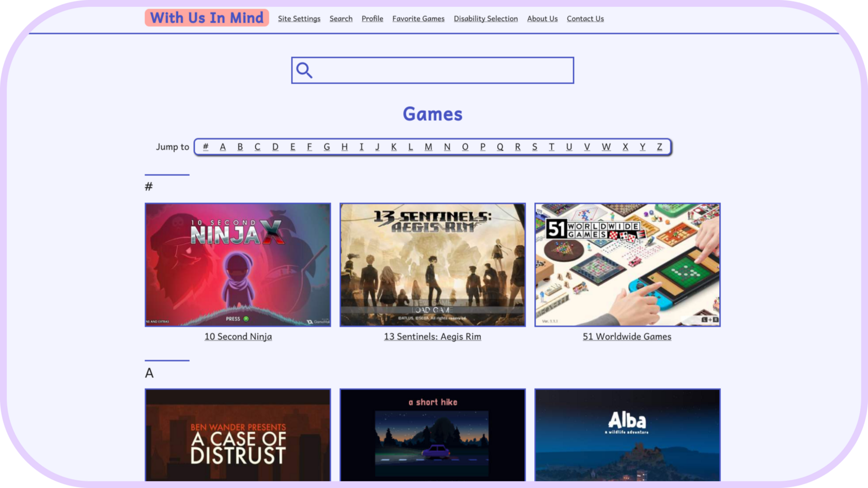Visit the Contact Us page
868x488 pixels.
(x=585, y=19)
